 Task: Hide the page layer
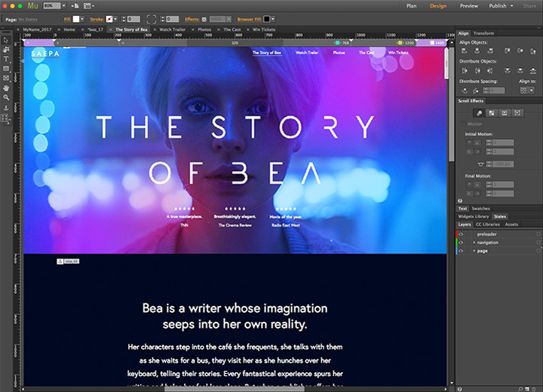(x=461, y=250)
